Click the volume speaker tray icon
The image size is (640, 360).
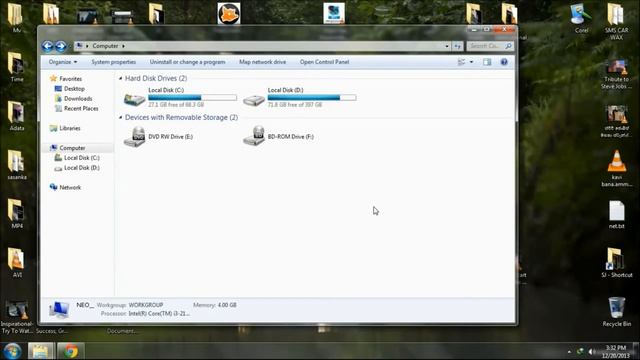[591, 351]
